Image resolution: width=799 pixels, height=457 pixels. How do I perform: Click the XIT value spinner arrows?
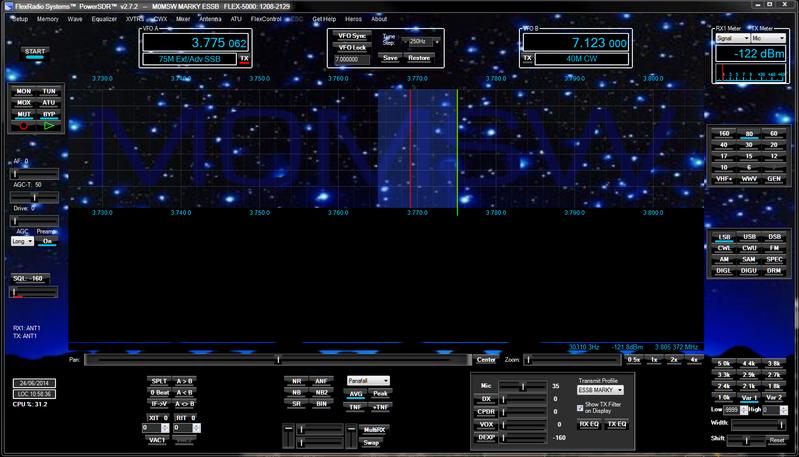pyautogui.click(x=165, y=428)
